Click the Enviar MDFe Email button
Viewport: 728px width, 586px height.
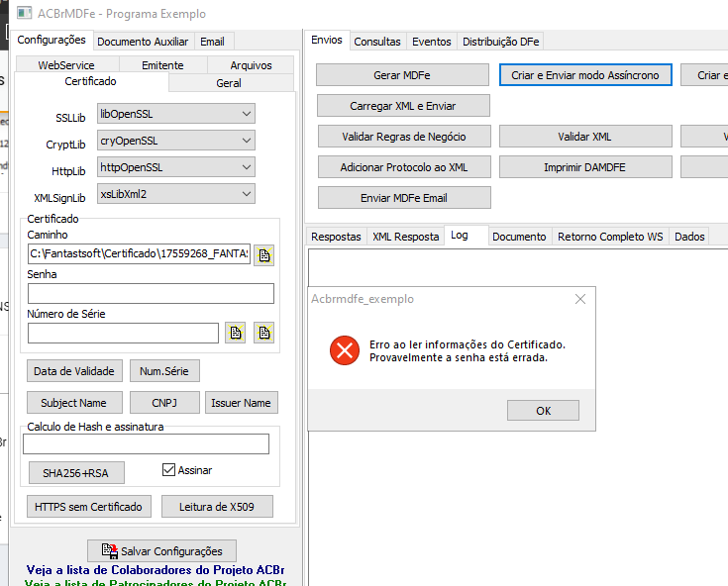click(404, 198)
